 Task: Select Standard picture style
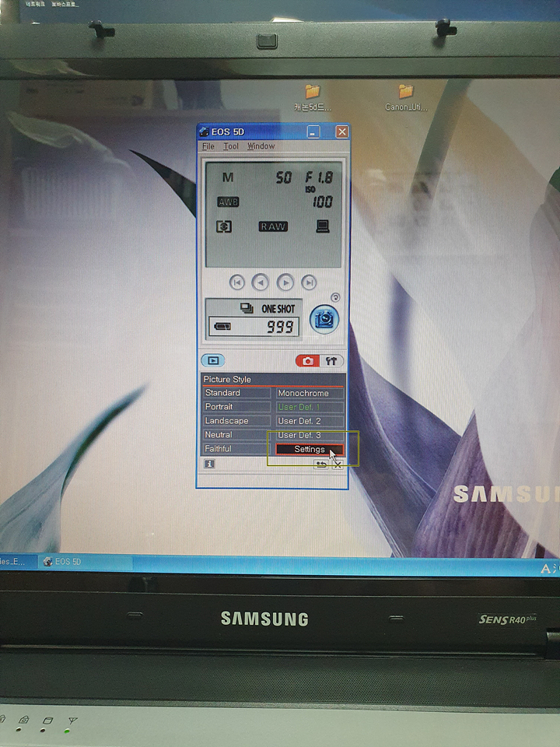click(236, 392)
